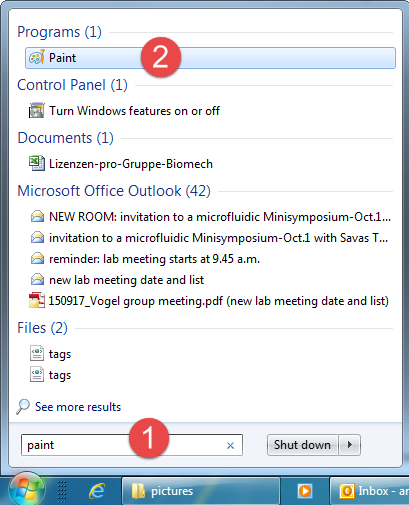This screenshot has height=505, width=409.
Task: Open Windows Media Player from taskbar
Action: pos(305,491)
